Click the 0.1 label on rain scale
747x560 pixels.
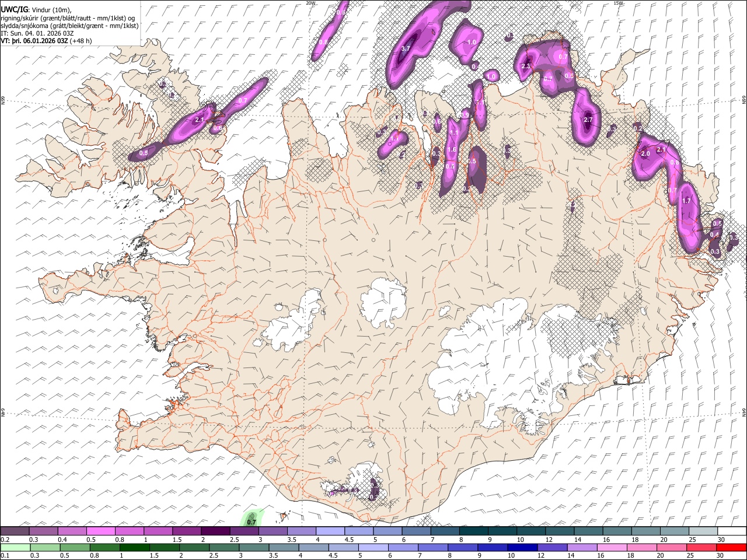(x=5, y=556)
